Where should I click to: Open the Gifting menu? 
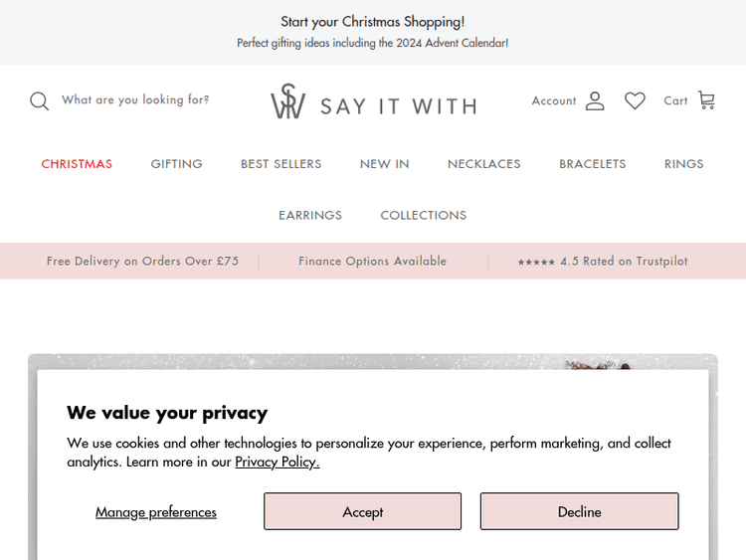click(177, 164)
